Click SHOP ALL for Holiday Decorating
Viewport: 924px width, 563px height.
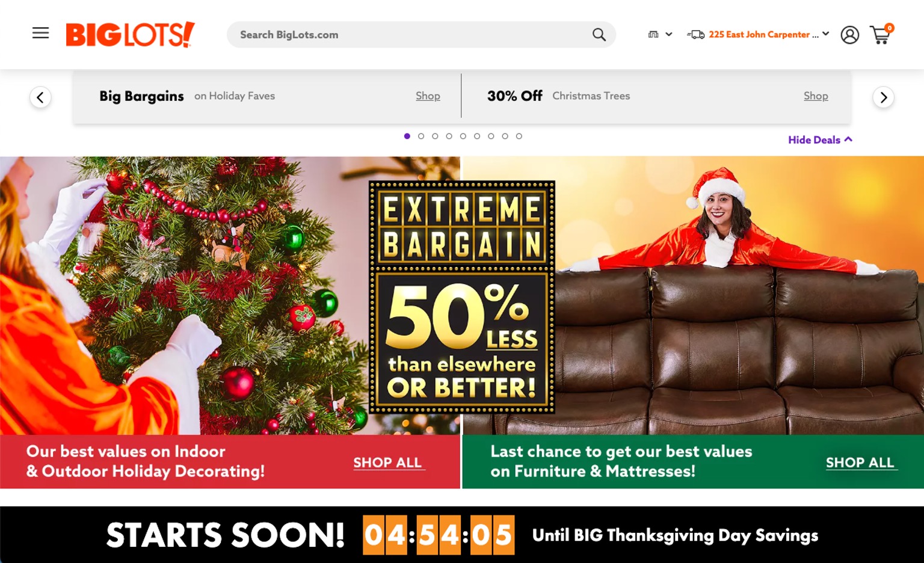tap(388, 463)
